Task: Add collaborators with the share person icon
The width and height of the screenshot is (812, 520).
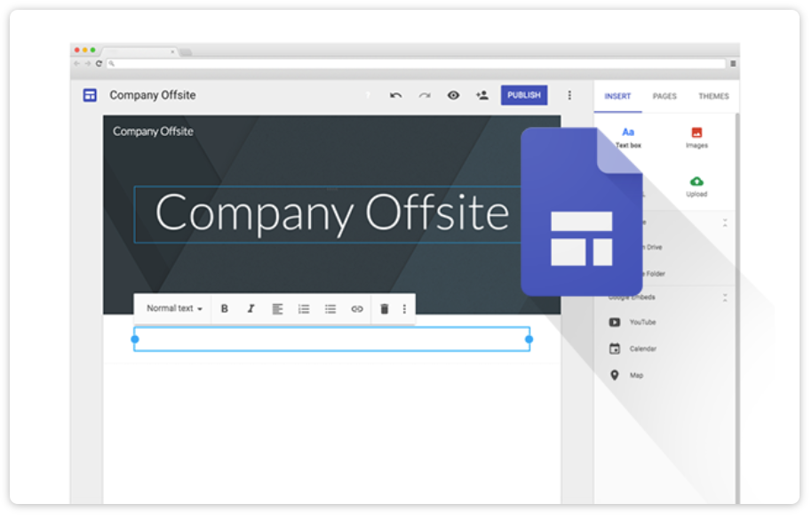Action: [x=482, y=96]
